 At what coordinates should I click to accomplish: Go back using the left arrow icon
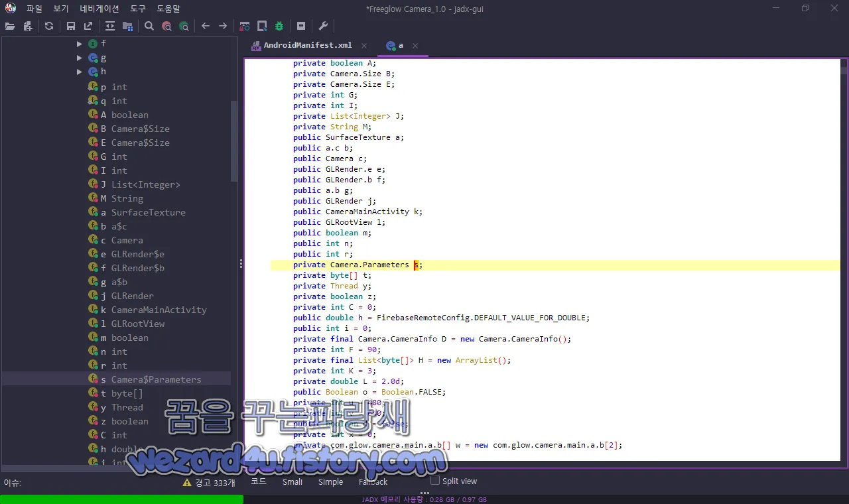[206, 26]
